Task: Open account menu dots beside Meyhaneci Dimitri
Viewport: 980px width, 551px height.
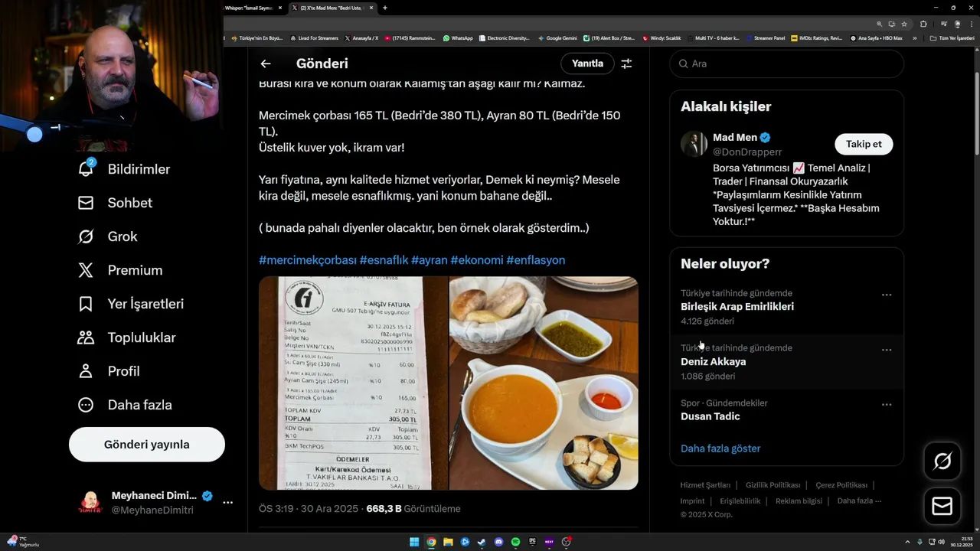Action: point(227,503)
